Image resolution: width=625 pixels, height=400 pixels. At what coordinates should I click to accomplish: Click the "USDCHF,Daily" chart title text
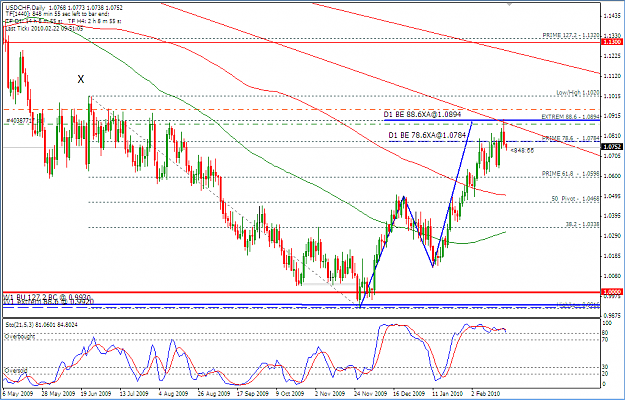pos(23,8)
